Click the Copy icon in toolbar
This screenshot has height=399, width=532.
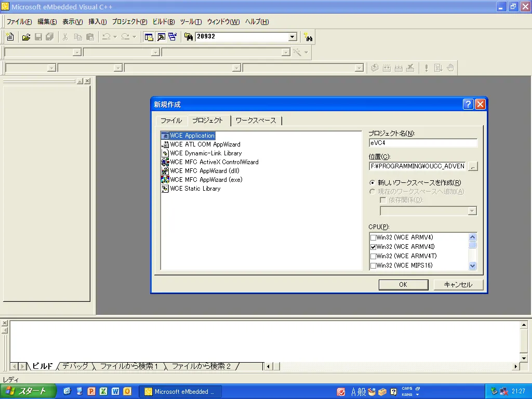coord(78,37)
